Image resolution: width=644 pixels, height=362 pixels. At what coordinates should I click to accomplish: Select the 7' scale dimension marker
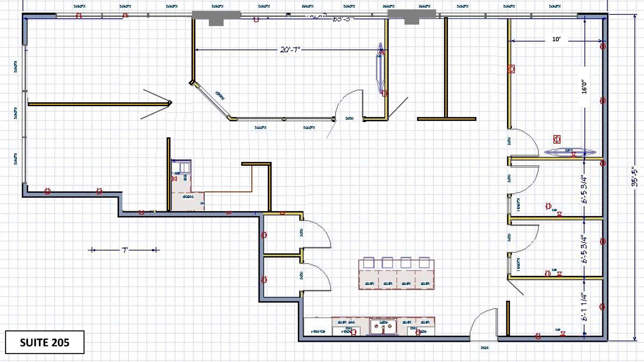pos(125,250)
